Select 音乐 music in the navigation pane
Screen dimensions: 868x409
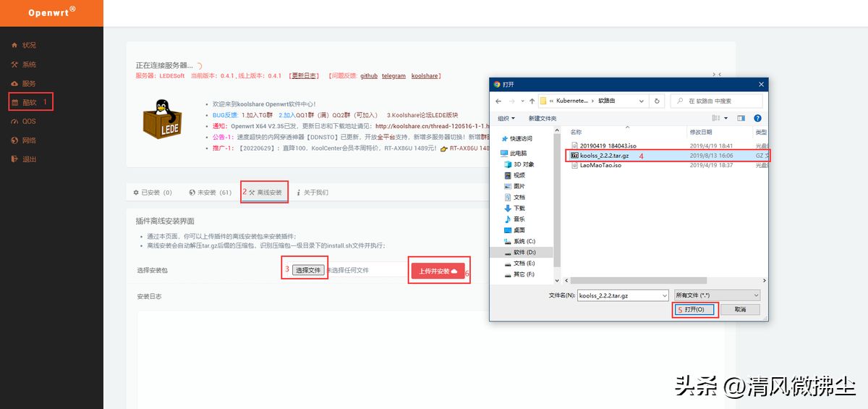(x=514, y=219)
